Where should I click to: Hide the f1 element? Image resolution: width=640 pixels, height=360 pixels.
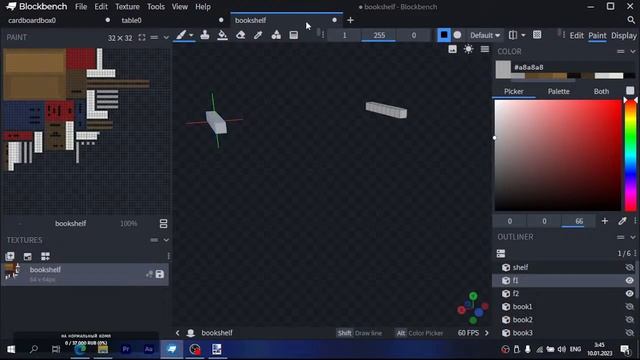629,280
